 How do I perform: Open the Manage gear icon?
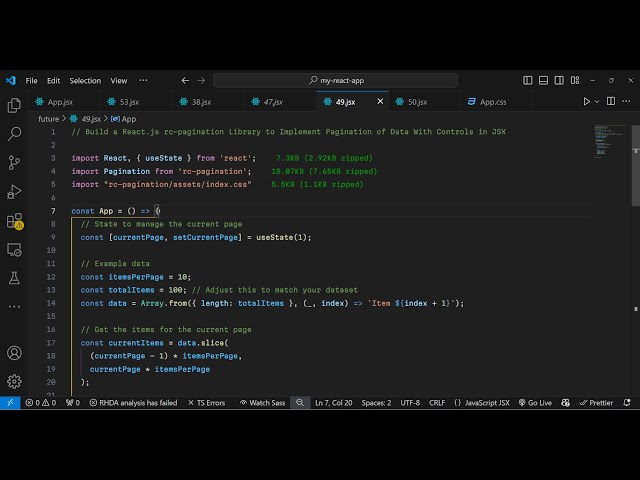(x=14, y=381)
